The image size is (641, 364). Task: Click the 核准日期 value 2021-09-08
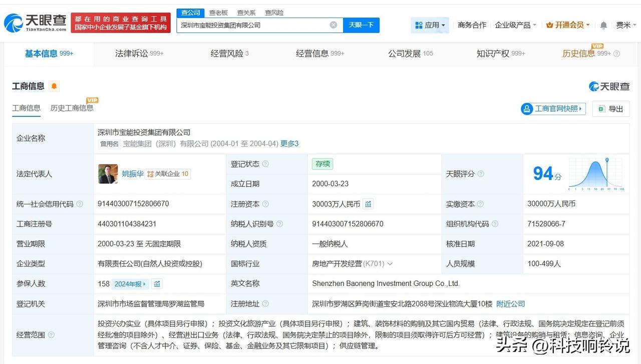click(546, 244)
